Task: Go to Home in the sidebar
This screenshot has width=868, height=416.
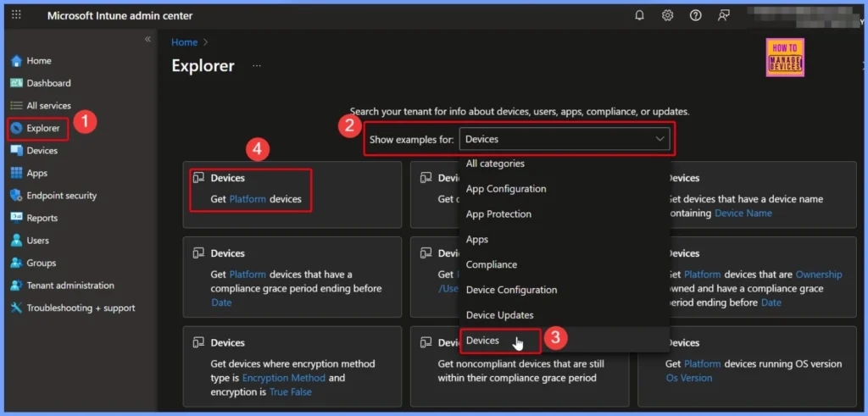Action: (39, 61)
